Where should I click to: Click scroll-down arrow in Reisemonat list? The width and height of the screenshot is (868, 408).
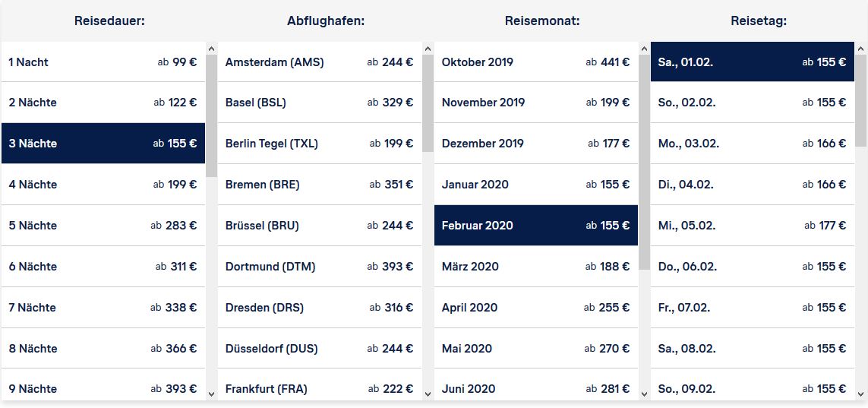644,394
